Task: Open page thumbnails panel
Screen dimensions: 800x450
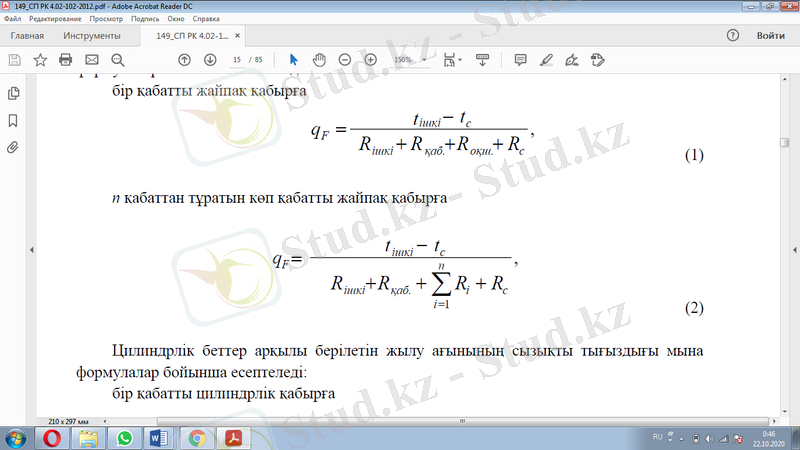Action: coord(13,93)
